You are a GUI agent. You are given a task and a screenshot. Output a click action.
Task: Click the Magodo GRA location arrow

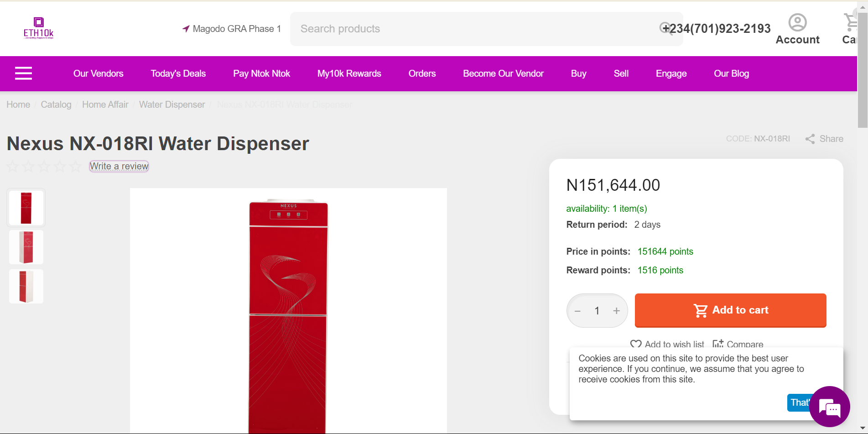pos(186,29)
